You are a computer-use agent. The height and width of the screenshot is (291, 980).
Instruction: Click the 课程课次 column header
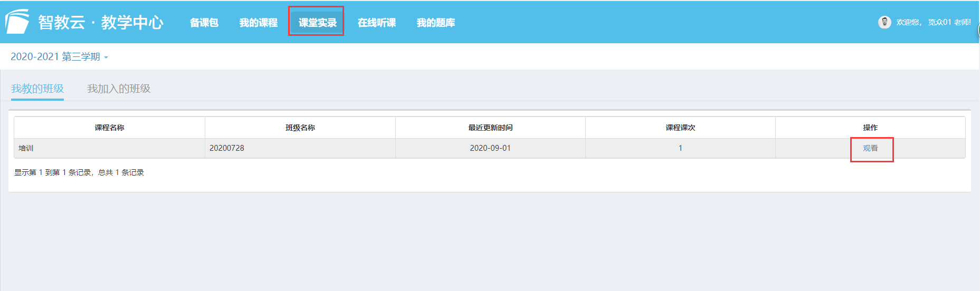680,128
